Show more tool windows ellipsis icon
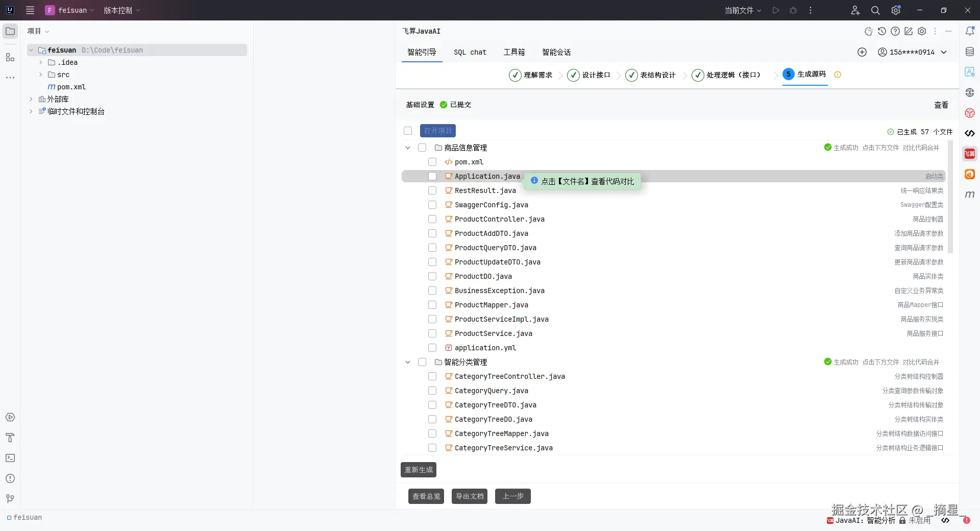Screen dimensions: 980x531 tap(10, 78)
